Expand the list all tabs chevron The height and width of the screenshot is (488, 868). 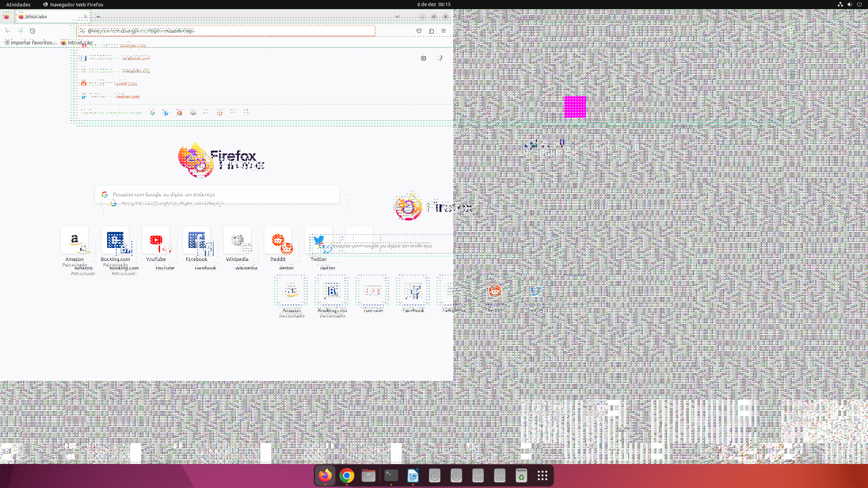click(x=397, y=16)
